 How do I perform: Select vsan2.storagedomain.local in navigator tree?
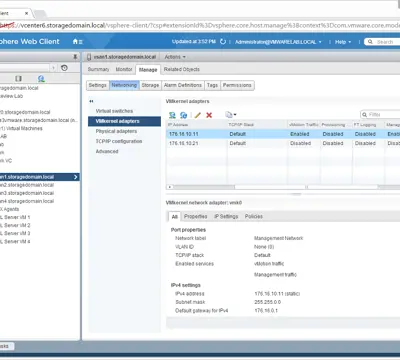tap(27, 185)
